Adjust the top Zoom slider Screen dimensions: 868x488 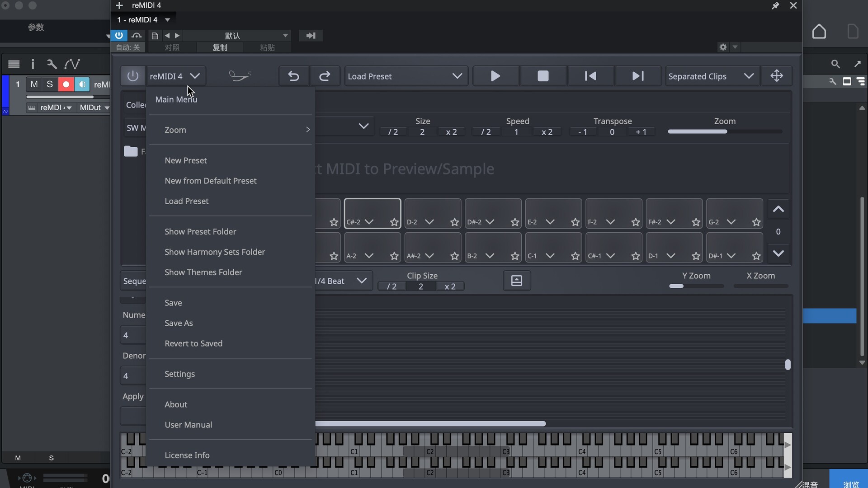[725, 131]
